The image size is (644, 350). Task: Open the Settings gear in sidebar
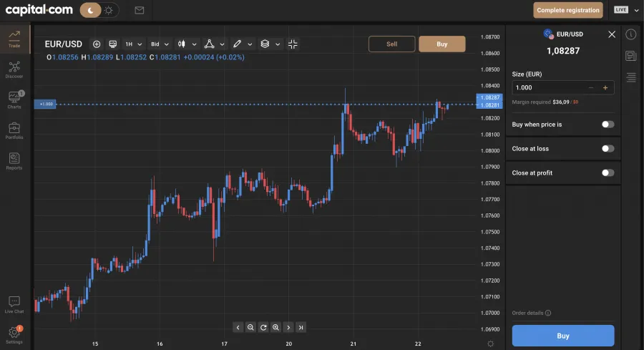(x=14, y=335)
